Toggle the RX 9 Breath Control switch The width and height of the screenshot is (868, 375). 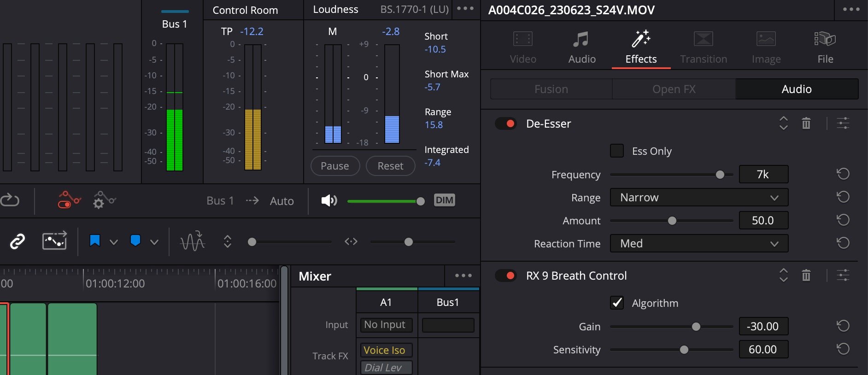[x=506, y=275]
